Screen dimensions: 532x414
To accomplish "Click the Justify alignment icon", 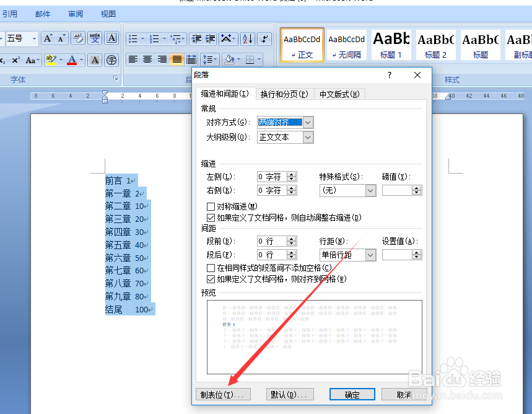I will (177, 59).
